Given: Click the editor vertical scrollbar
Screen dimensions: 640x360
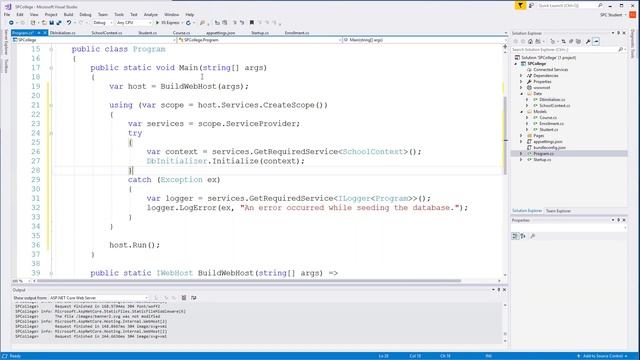Looking at the screenshot, I should pos(505,135).
